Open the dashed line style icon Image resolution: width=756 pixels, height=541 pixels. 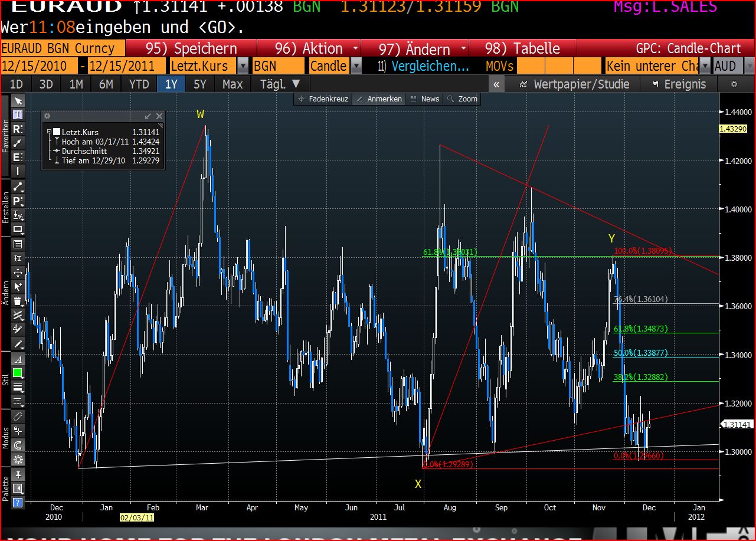point(18,402)
